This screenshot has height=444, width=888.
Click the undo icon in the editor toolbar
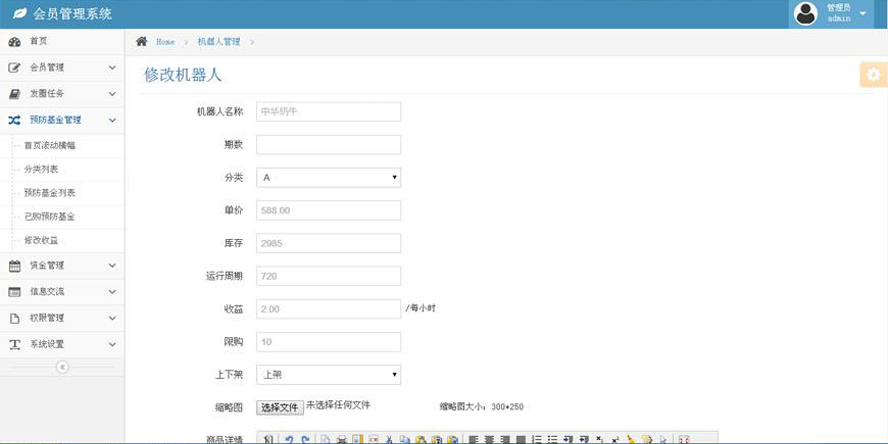tap(289, 439)
